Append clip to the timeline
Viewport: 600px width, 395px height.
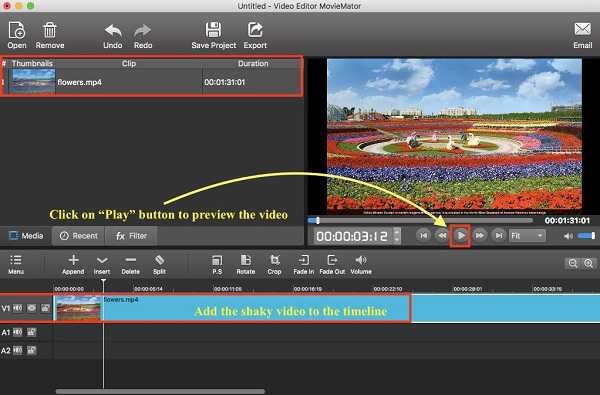click(73, 264)
